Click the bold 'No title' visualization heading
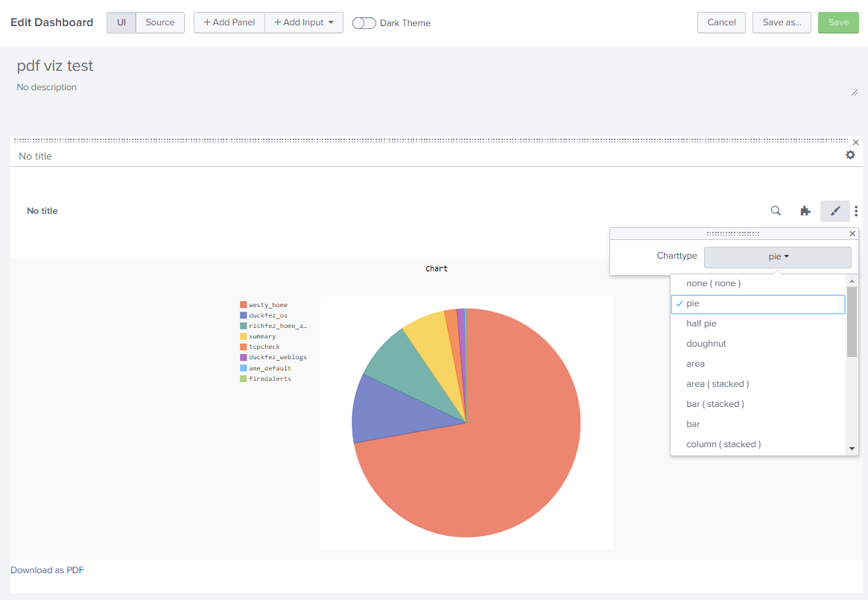Viewport: 868px width, 600px height. (42, 211)
